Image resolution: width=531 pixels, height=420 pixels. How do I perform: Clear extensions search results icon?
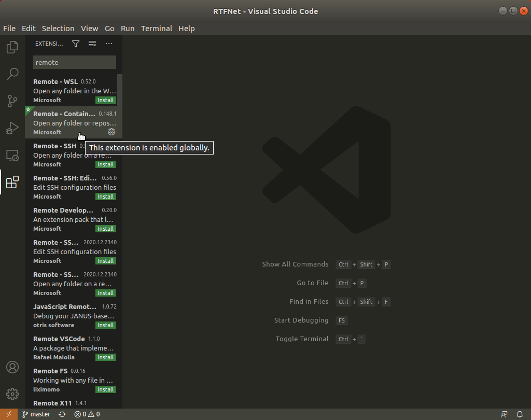pyautogui.click(x=92, y=44)
